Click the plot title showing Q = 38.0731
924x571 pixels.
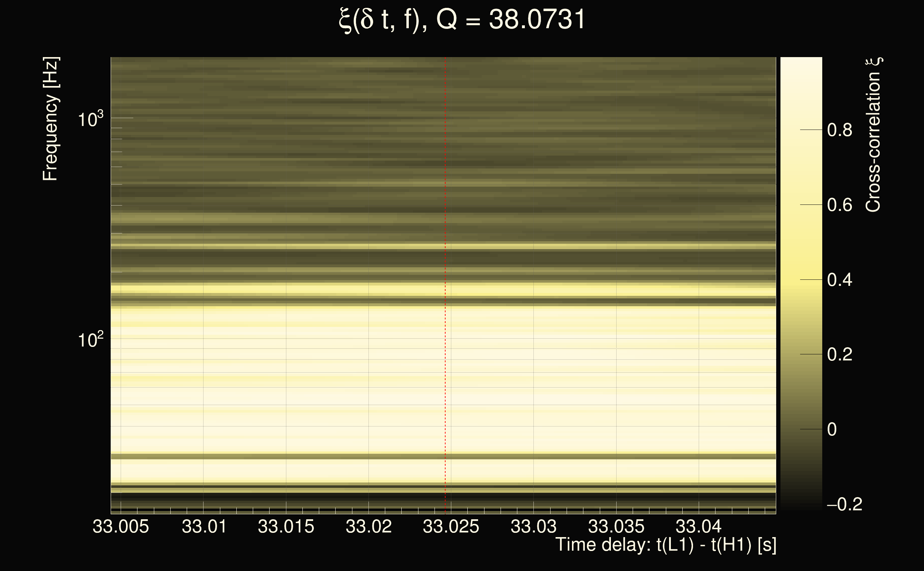point(462,20)
